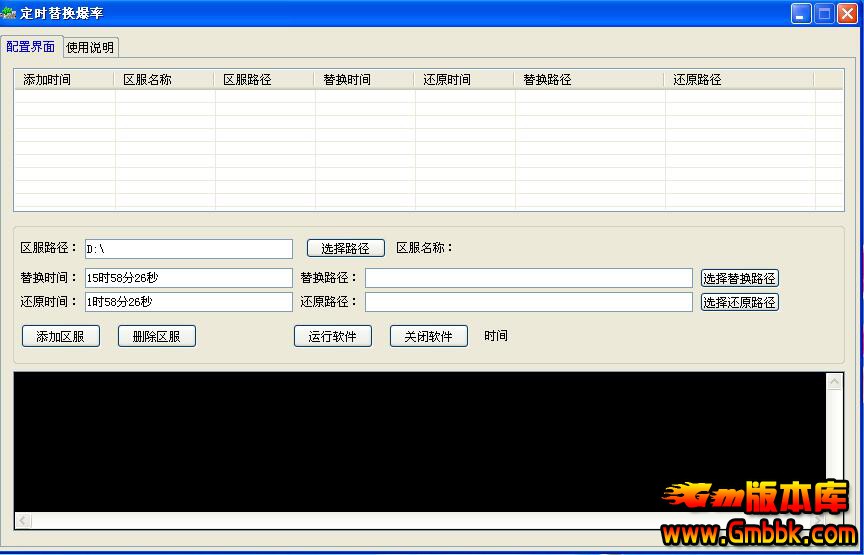Minimize the 定时替换爆率 window
The image size is (864, 555).
pyautogui.click(x=801, y=13)
